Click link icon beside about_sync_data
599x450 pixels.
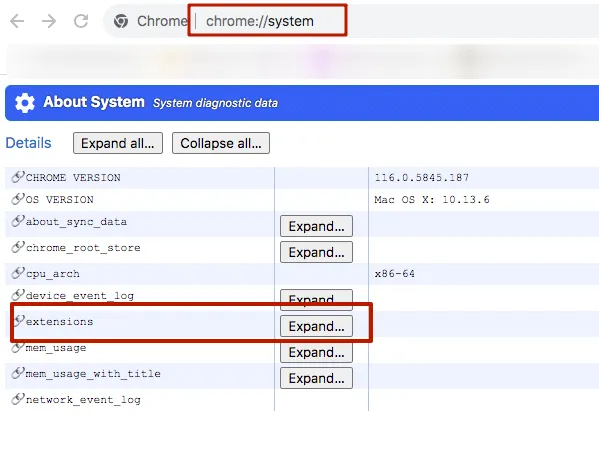18,221
